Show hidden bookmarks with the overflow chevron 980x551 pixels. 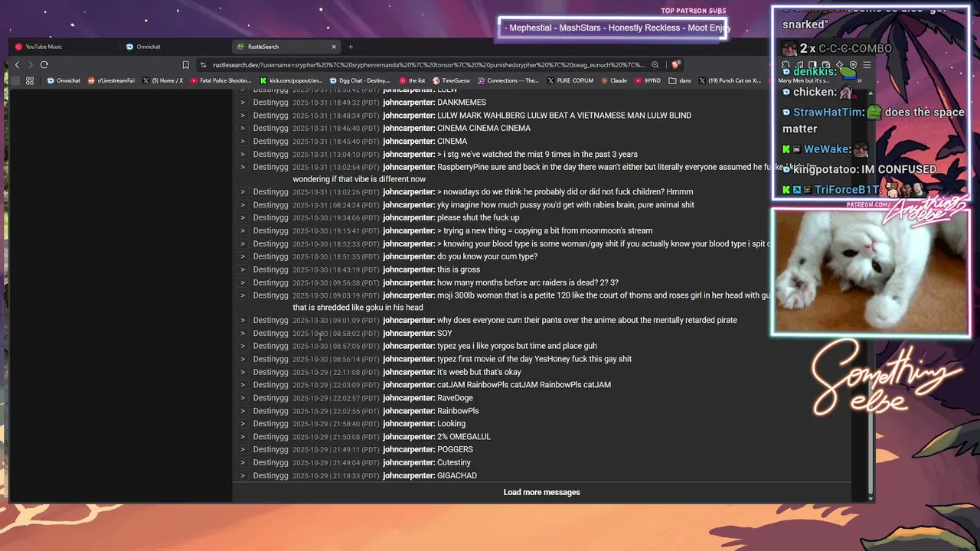pos(860,80)
